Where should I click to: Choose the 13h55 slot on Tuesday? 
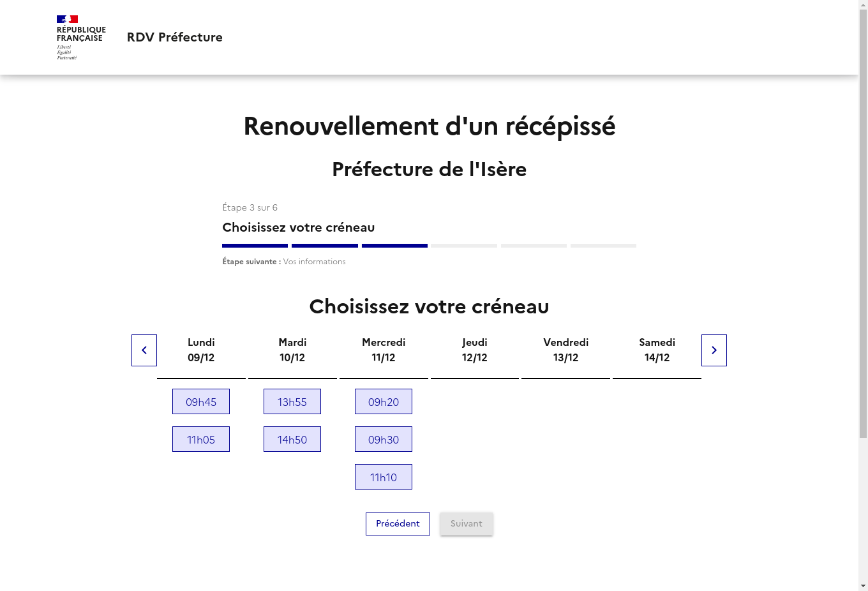pyautogui.click(x=292, y=401)
